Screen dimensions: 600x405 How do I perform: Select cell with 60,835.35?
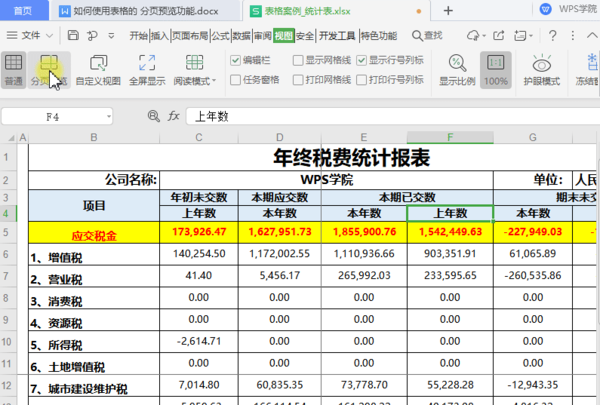click(x=279, y=385)
